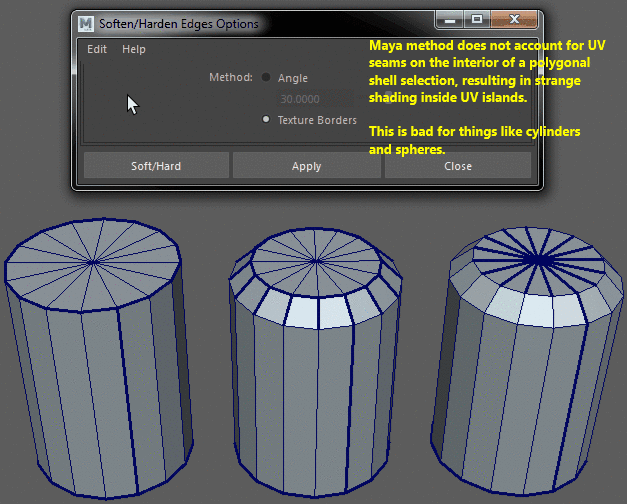
Task: Click the 'Method:' label text
Action: tap(231, 77)
